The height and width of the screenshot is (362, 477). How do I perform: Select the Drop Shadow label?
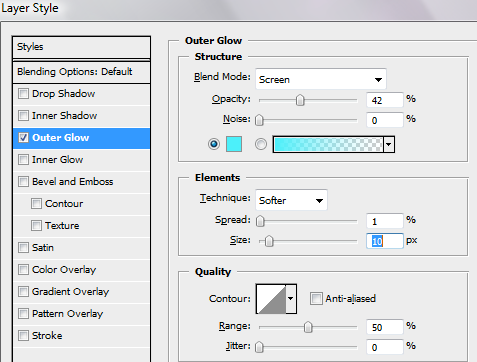(x=64, y=94)
